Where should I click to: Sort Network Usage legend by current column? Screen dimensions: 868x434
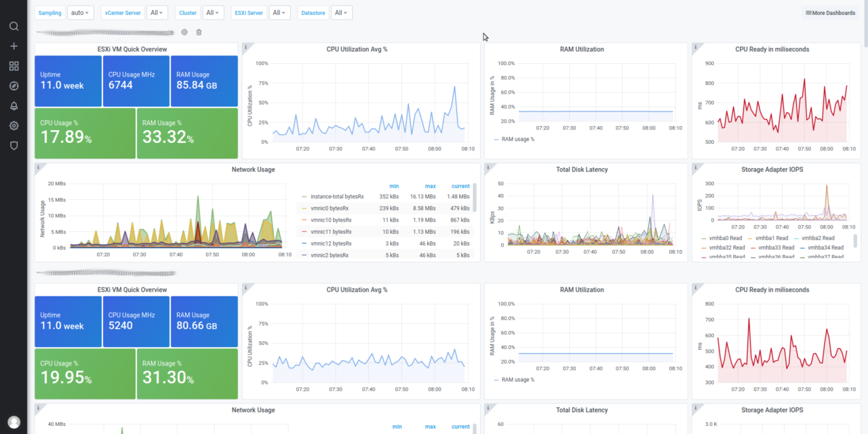pos(461,186)
